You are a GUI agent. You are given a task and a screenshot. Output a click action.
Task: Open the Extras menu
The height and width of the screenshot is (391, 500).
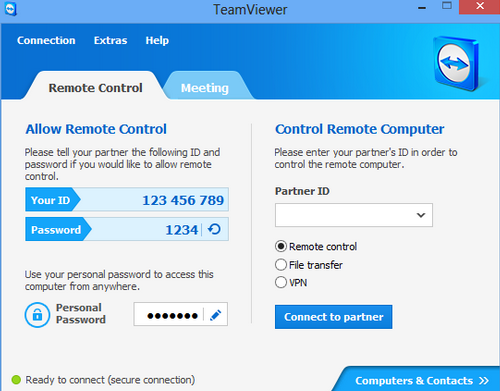pos(110,40)
